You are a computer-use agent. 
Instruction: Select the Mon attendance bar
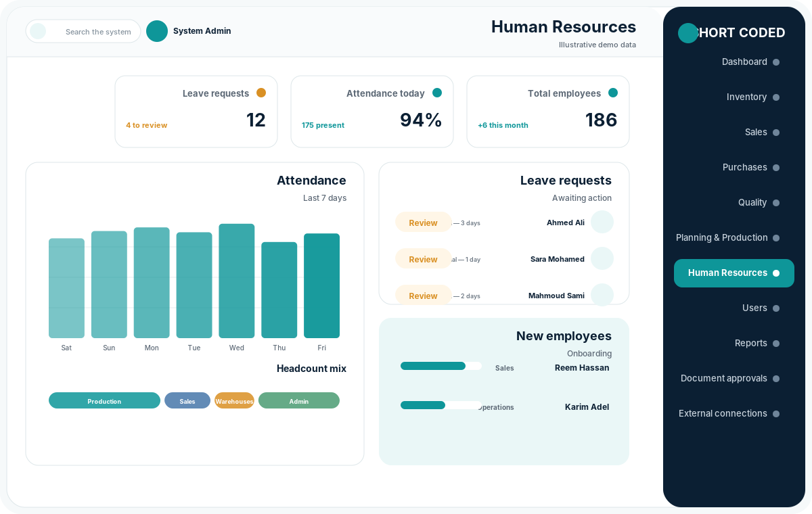click(152, 283)
